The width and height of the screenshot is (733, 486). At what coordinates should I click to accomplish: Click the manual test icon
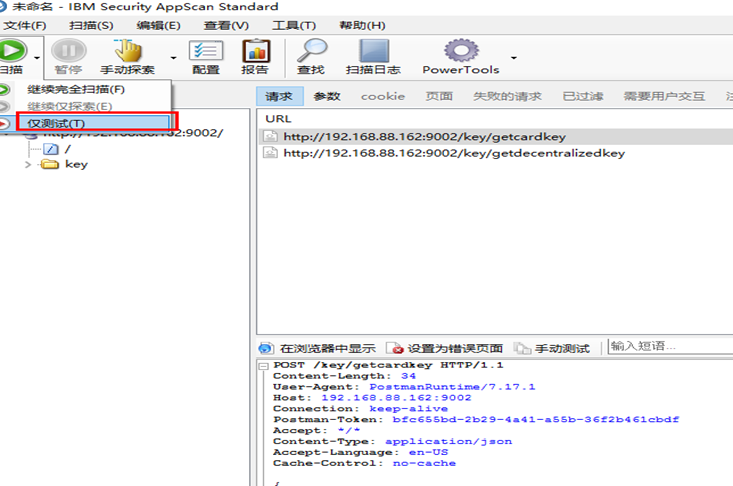point(522,349)
